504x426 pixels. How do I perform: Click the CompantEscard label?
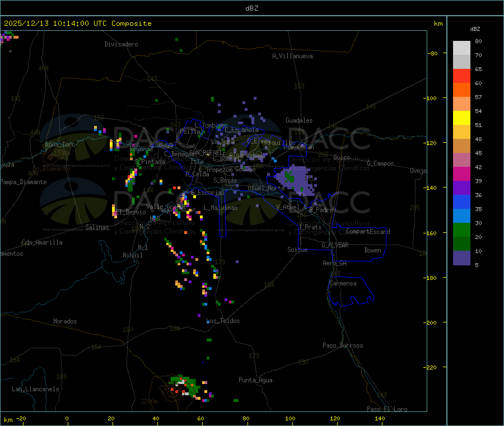pos(368,232)
